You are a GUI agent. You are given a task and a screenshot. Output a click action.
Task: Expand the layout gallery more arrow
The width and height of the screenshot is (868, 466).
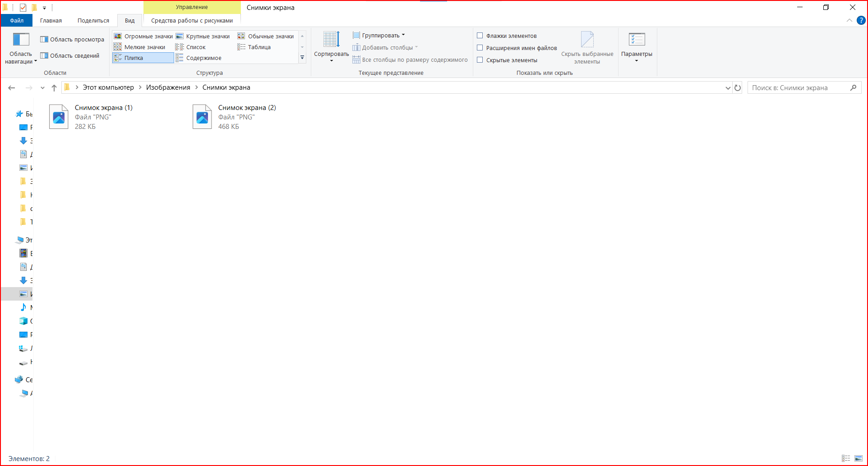tap(302, 58)
